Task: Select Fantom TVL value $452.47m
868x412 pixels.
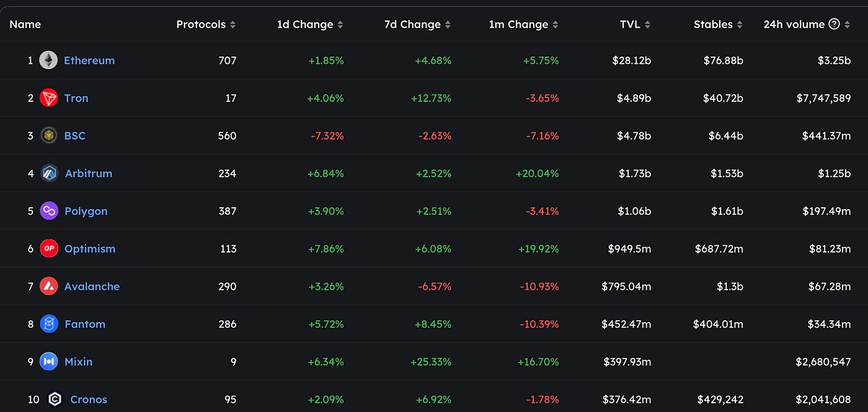Action: pos(626,324)
